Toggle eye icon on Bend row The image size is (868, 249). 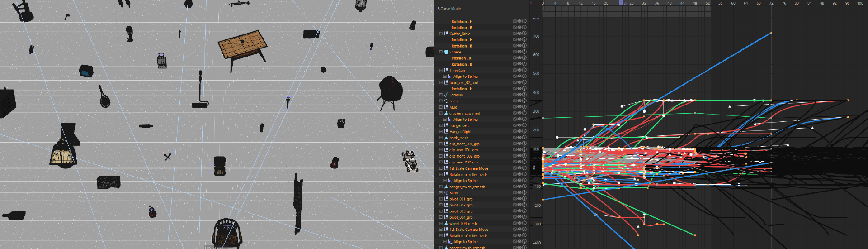(x=519, y=193)
